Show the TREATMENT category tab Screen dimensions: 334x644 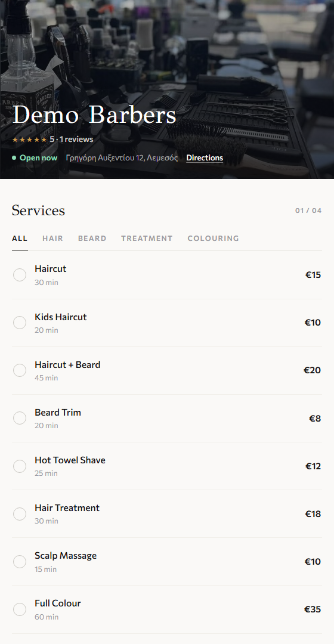147,238
